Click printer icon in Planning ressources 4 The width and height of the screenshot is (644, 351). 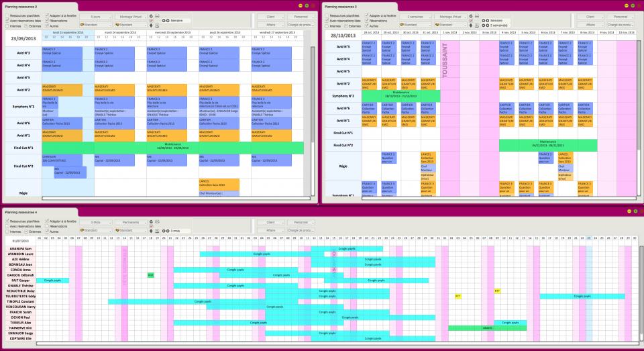157,221
